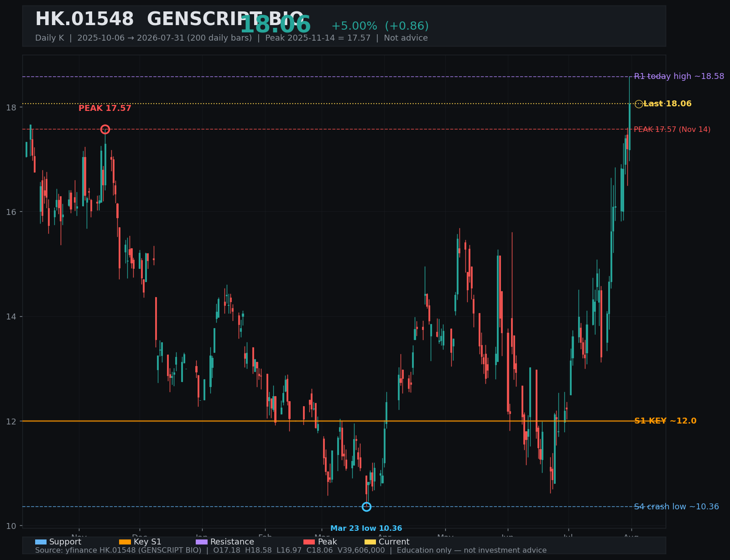Click the "Resistance" legend label
The height and width of the screenshot is (560, 730).
(232, 542)
